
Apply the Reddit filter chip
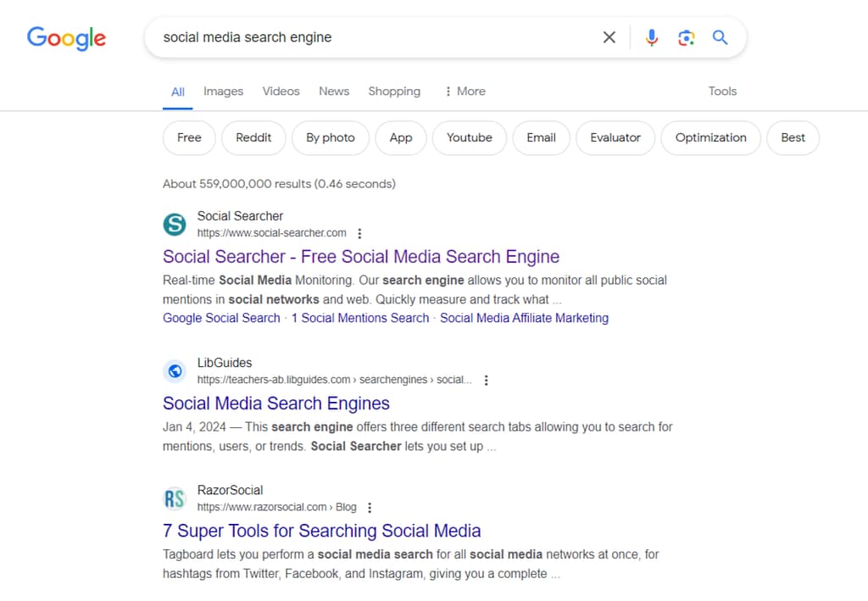253,138
